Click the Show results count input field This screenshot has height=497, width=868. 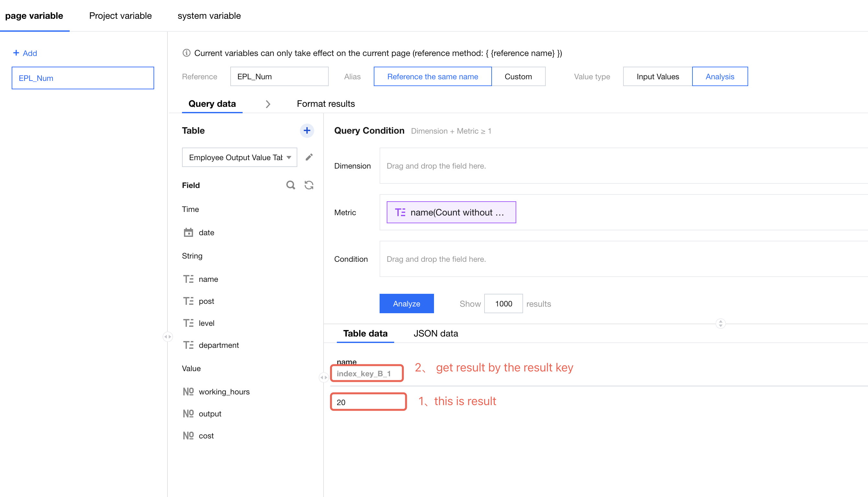coord(503,304)
